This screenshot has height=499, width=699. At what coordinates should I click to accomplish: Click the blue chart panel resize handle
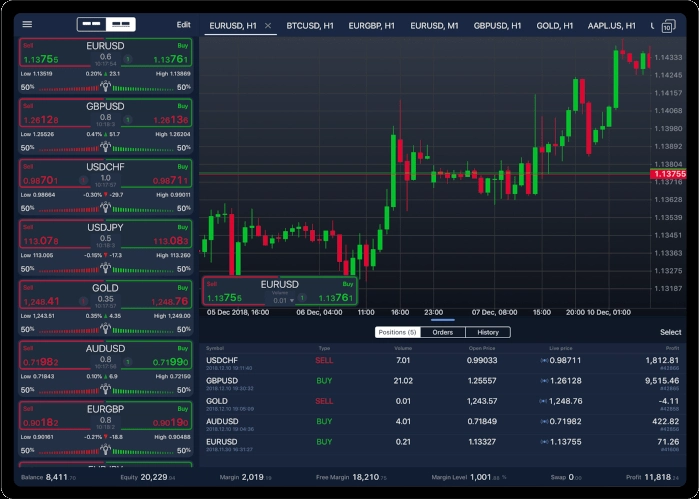[443, 320]
